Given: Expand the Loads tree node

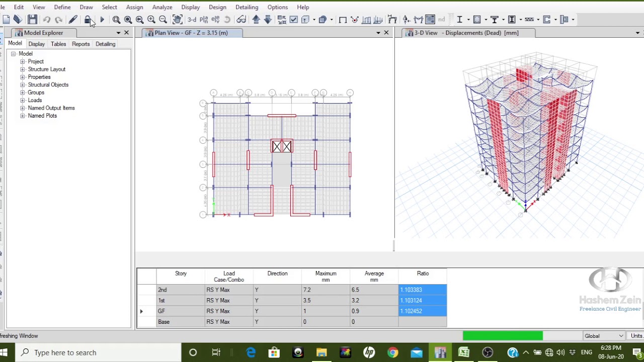Looking at the screenshot, I should point(23,100).
